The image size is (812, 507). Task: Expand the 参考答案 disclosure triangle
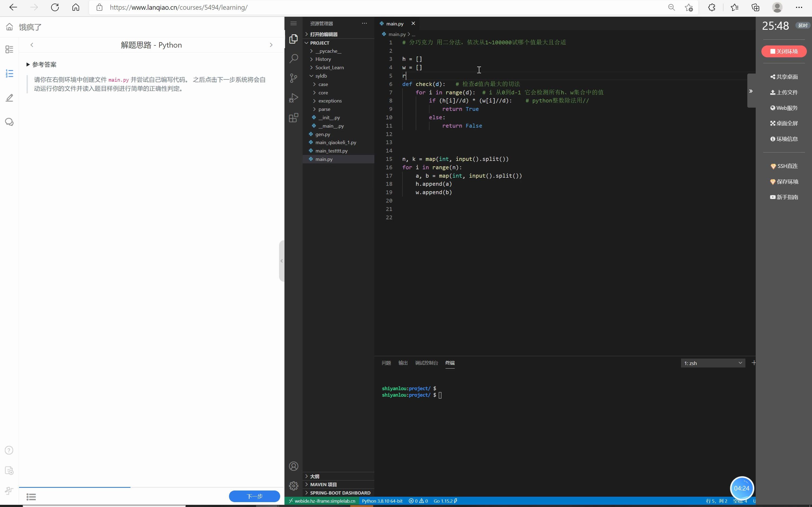[x=28, y=64]
